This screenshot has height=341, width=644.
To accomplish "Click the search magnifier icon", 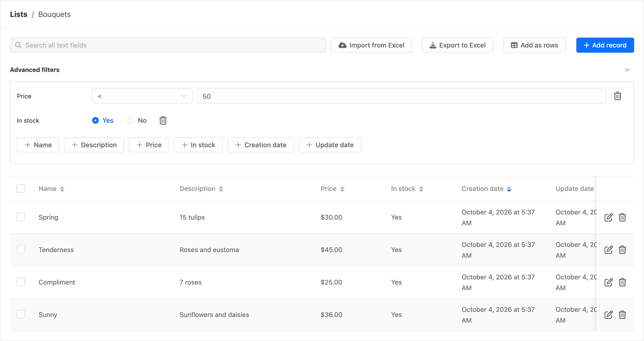I will 18,45.
